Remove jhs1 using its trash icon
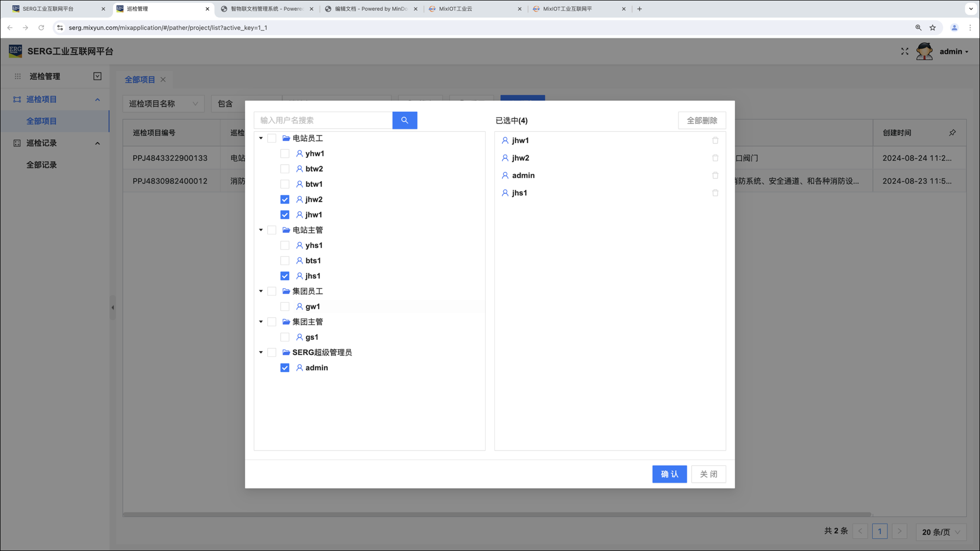 coord(715,193)
